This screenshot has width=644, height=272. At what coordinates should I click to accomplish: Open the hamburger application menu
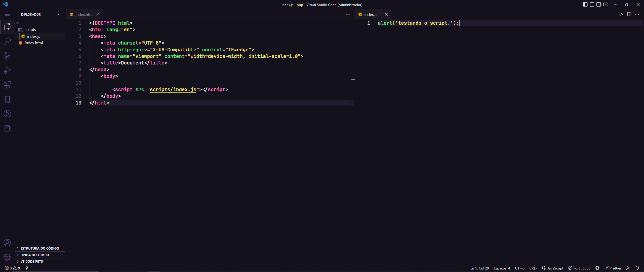coord(7,14)
